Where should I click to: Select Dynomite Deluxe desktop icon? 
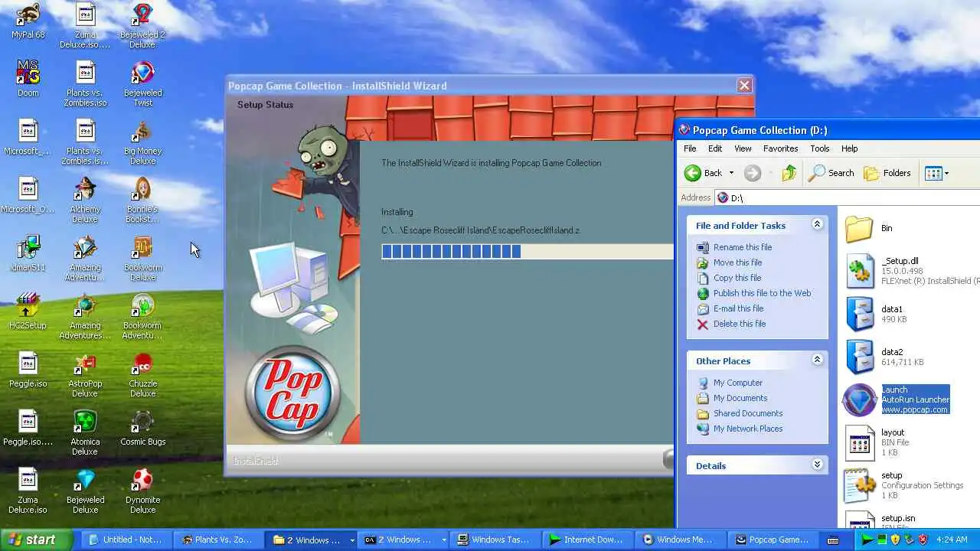coord(142,491)
